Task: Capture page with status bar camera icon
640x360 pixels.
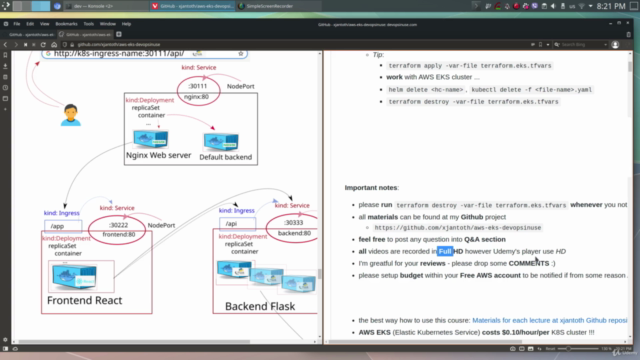Action: [x=513, y=349]
